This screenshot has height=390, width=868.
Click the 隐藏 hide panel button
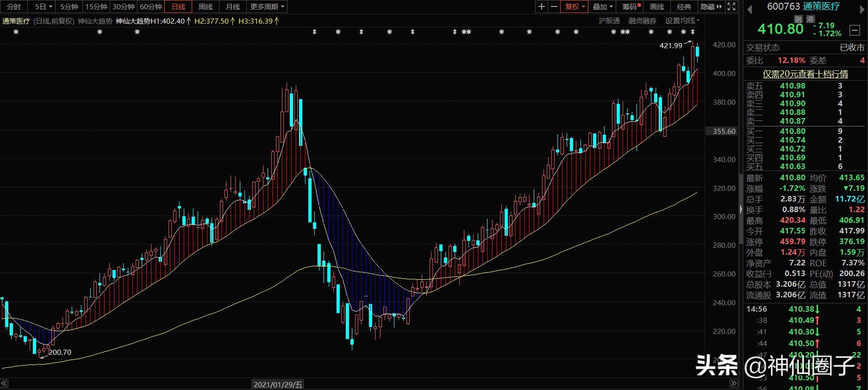click(711, 6)
